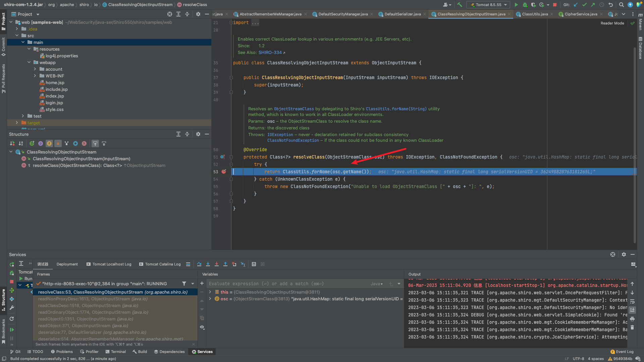
Task: Click the Git Rollback undo arrow
Action: pos(611,5)
